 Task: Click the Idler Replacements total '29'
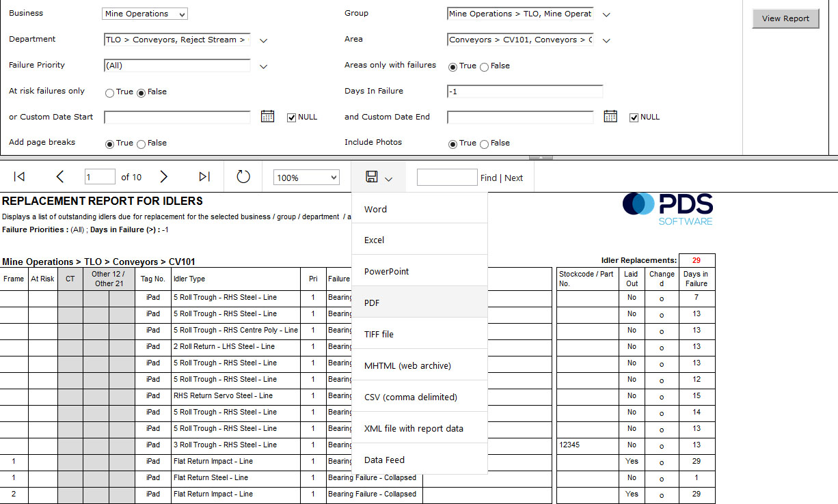(697, 260)
